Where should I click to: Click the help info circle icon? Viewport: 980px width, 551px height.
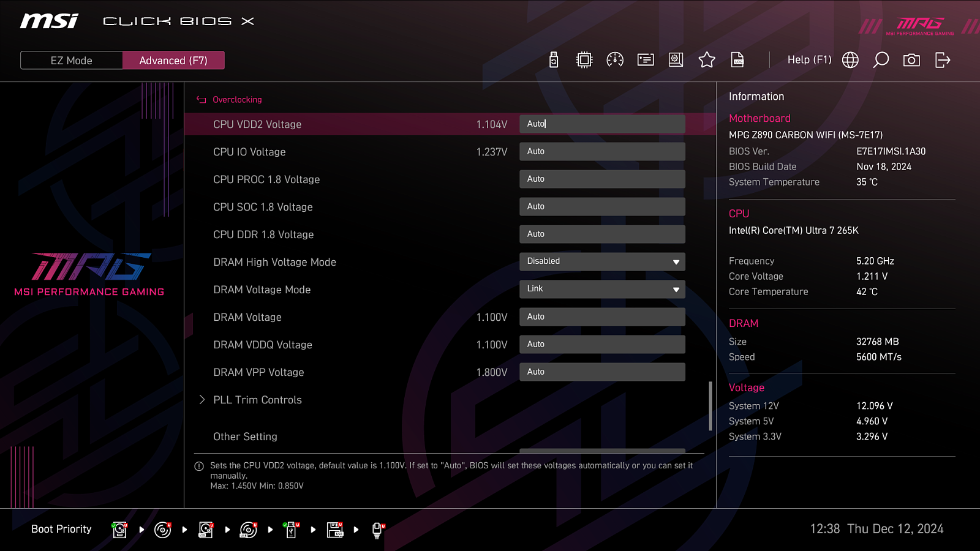point(199,467)
